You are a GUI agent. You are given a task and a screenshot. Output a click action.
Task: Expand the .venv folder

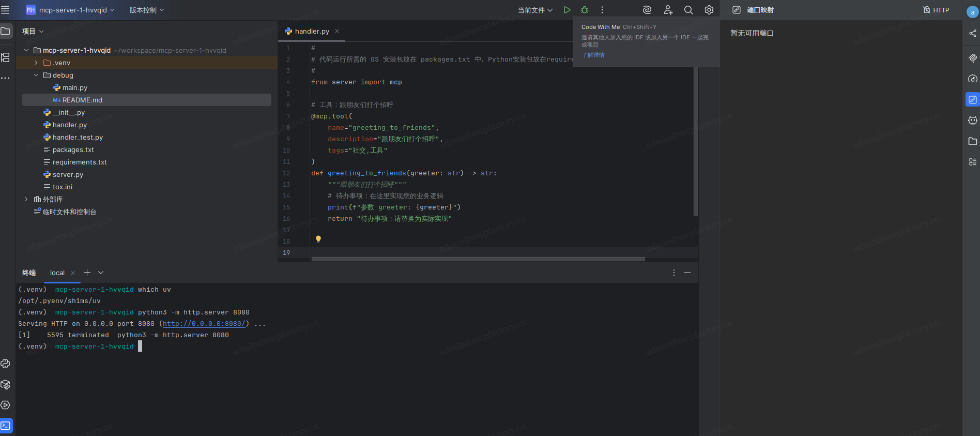pyautogui.click(x=36, y=63)
